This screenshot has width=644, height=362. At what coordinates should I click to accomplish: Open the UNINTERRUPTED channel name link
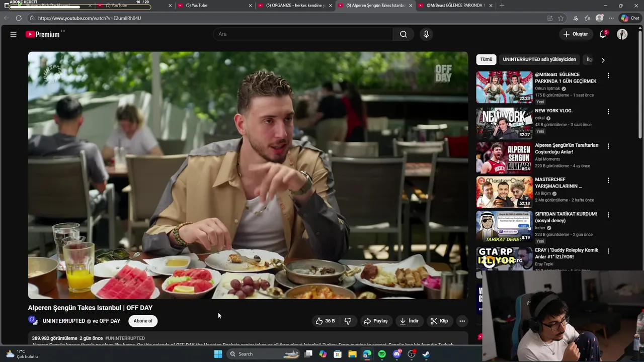click(x=64, y=321)
